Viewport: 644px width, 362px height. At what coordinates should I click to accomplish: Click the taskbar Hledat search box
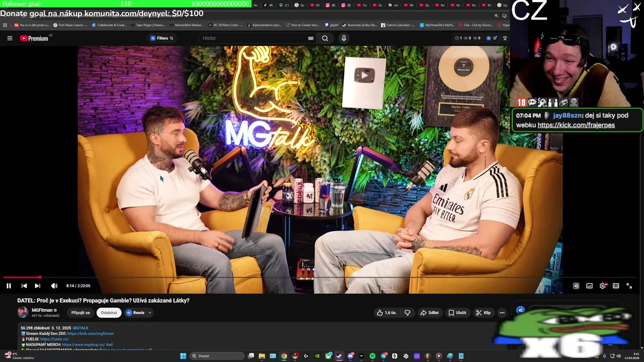[217, 356]
